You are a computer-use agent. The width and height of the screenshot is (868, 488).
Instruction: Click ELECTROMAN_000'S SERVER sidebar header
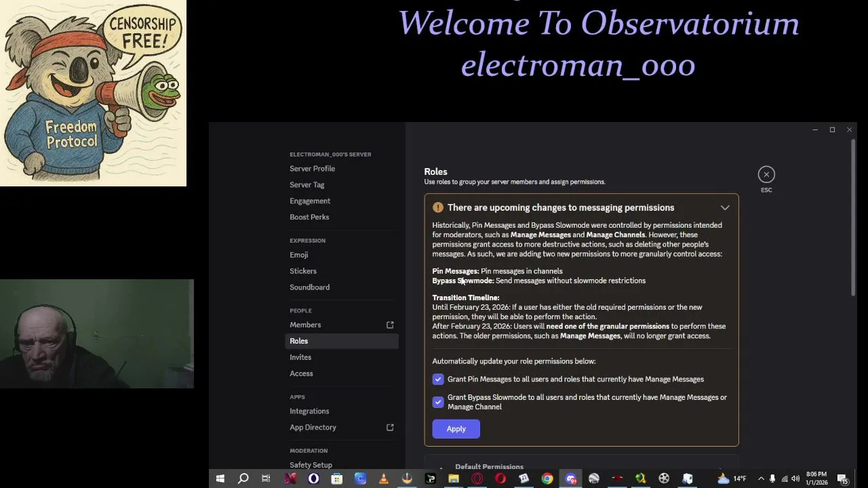[x=330, y=155]
